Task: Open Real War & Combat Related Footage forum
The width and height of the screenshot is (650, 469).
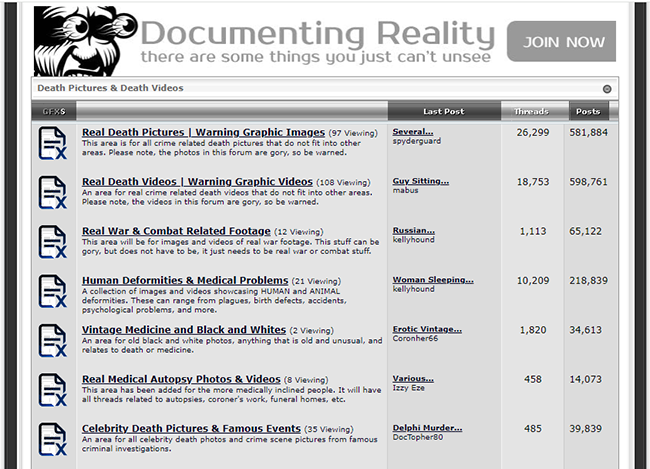Action: (x=176, y=231)
